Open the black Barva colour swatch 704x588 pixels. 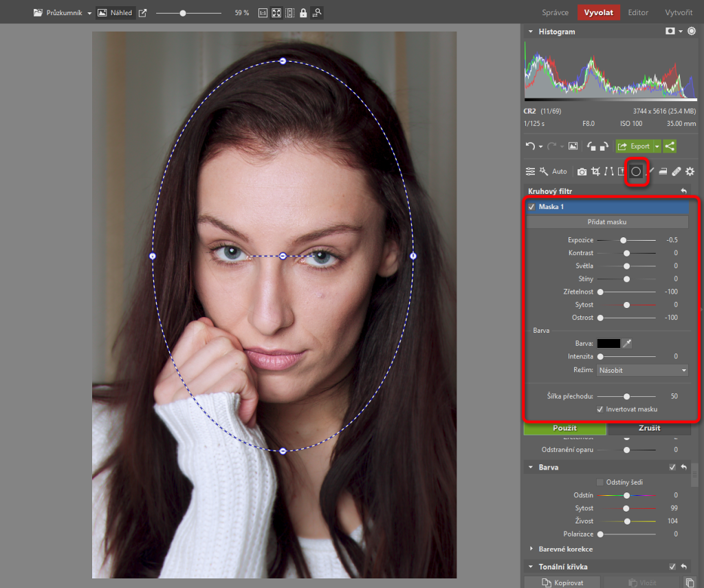tap(608, 343)
